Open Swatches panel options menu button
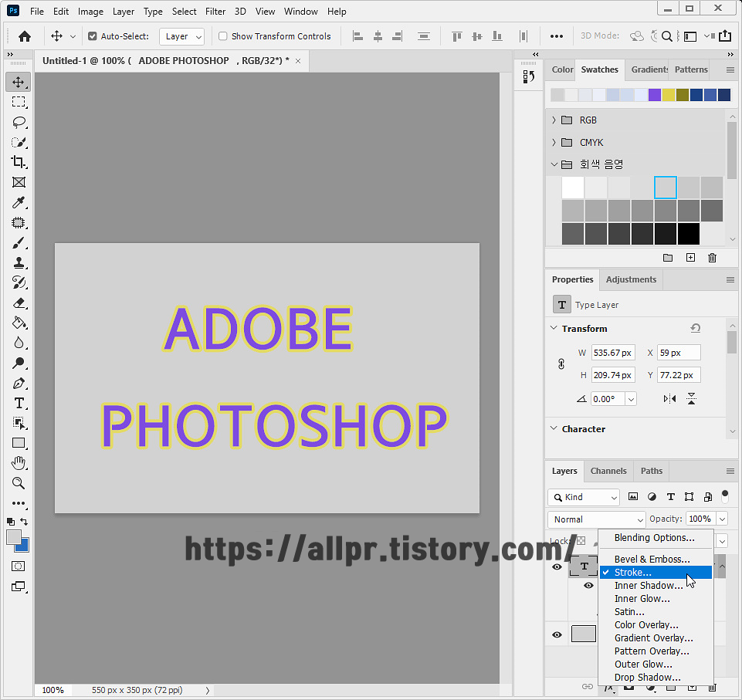Viewport: 742px width, 700px height. (x=730, y=70)
